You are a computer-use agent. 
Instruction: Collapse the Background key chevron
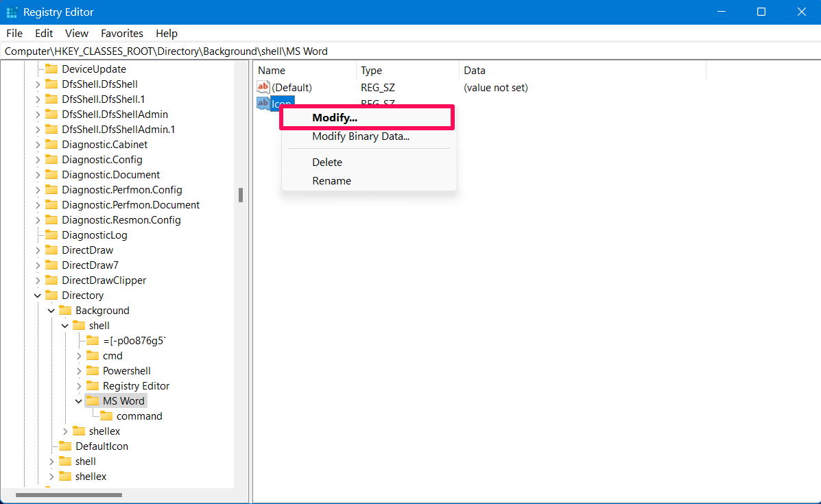click(x=51, y=311)
